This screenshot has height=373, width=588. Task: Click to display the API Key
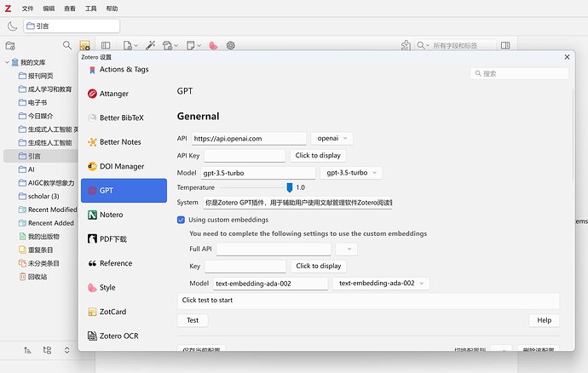[318, 156]
